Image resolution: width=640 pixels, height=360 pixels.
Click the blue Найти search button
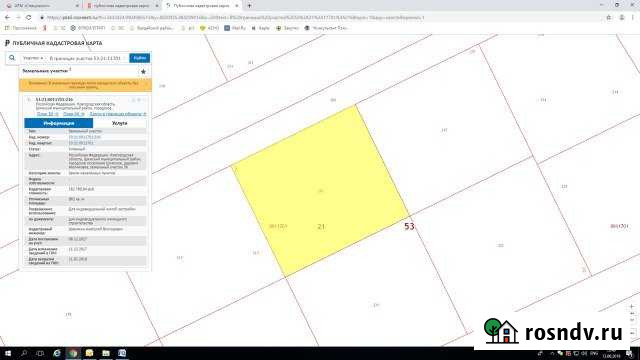click(140, 58)
